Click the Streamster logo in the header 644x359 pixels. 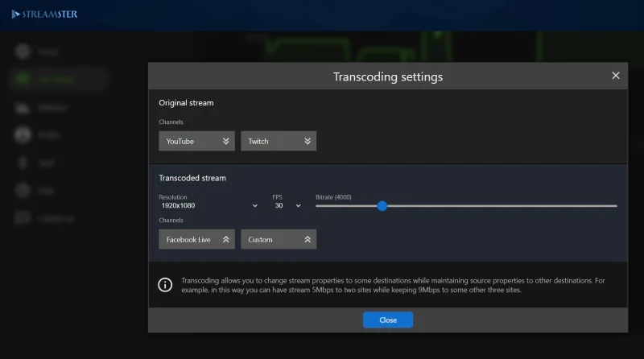pyautogui.click(x=45, y=14)
